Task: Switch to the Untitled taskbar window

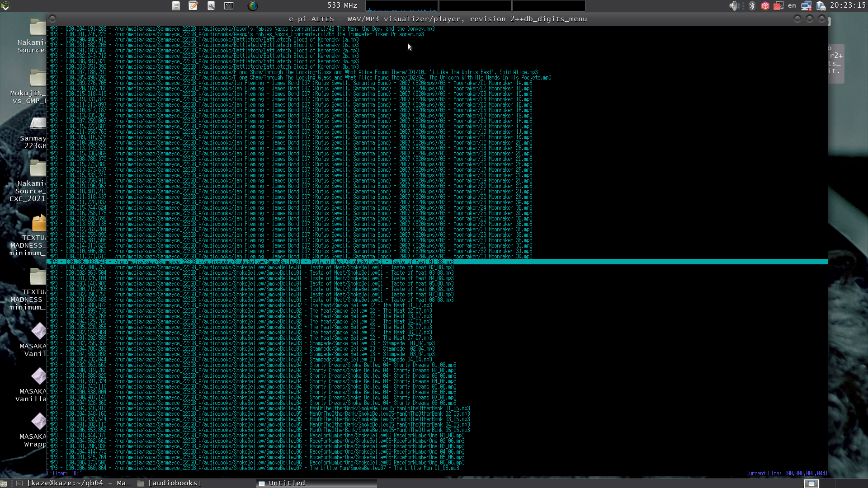Action: coord(316,483)
